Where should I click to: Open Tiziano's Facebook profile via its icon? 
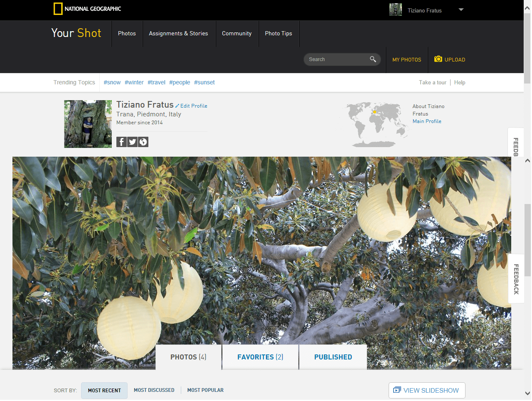pyautogui.click(x=121, y=142)
